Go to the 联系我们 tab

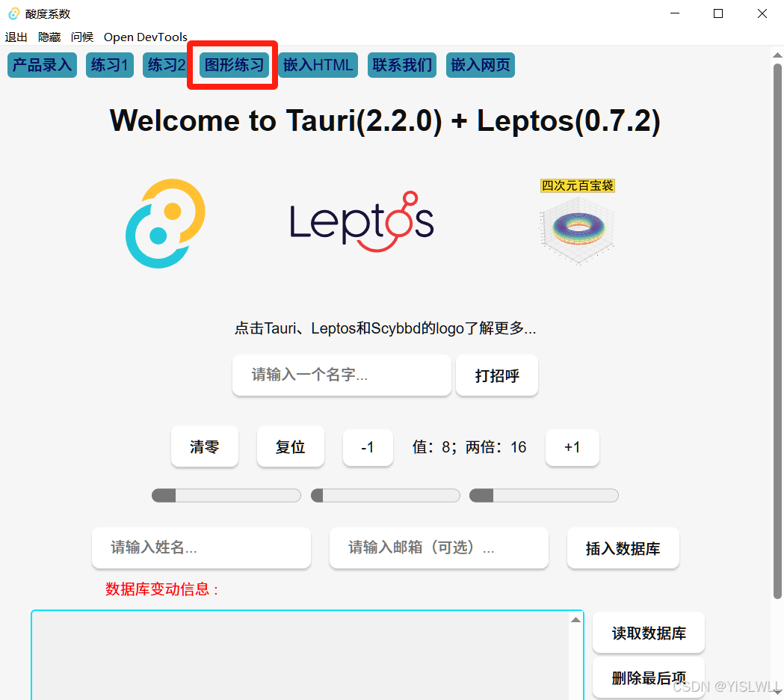tap(402, 65)
